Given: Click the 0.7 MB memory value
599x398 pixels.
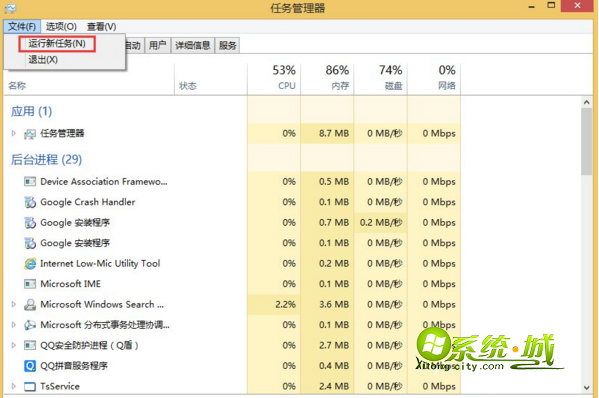Looking at the screenshot, I should [334, 222].
